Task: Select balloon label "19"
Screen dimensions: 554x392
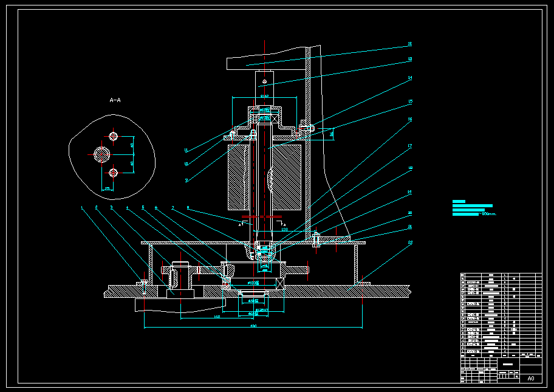Action: (410, 192)
